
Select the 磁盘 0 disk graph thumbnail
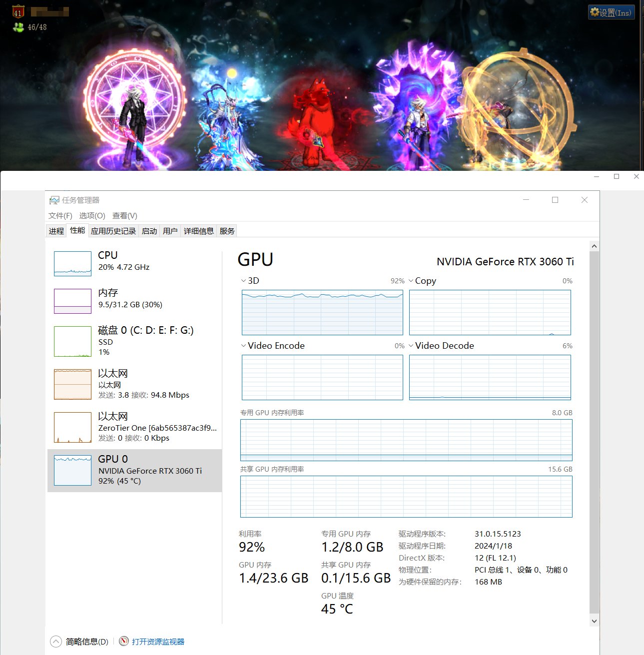tap(72, 341)
